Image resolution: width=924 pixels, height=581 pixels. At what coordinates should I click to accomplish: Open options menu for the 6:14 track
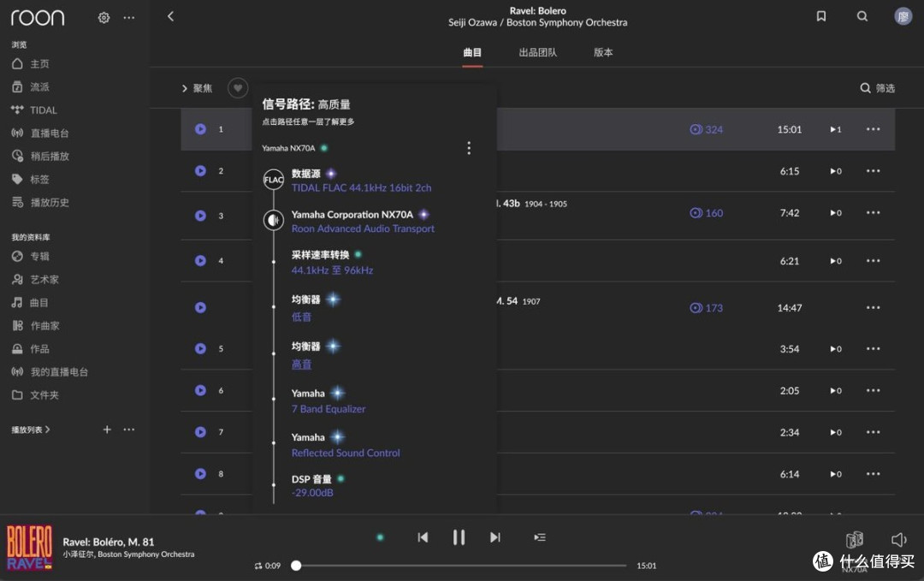point(873,474)
